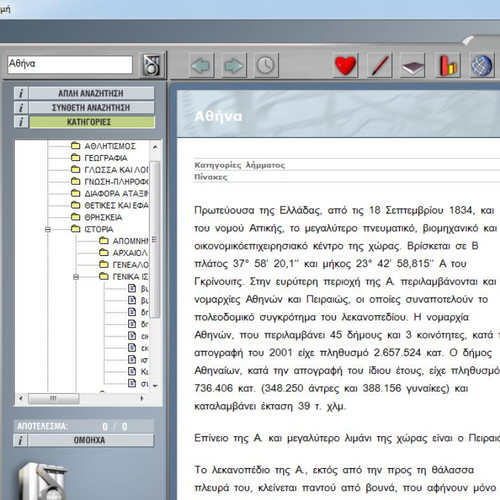Select ΓΝΩΣΗ-ΠΛΗΡΟΦ category in tree

click(x=116, y=182)
